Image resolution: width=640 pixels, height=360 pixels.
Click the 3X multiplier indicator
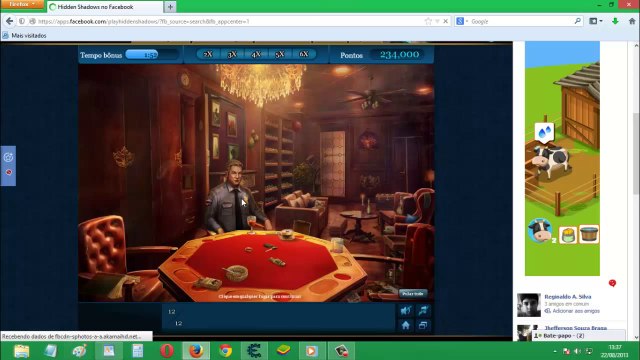tap(232, 54)
